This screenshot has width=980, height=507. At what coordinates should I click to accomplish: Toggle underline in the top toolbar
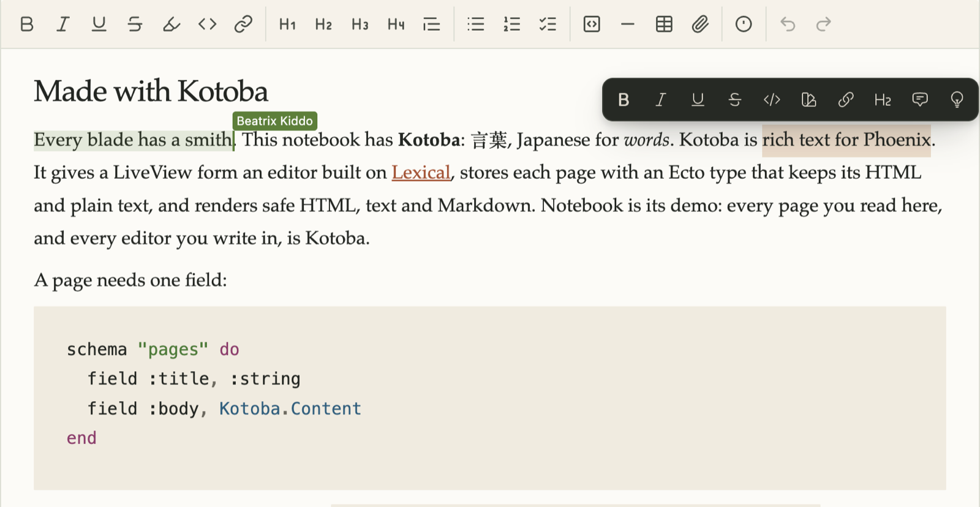(99, 24)
